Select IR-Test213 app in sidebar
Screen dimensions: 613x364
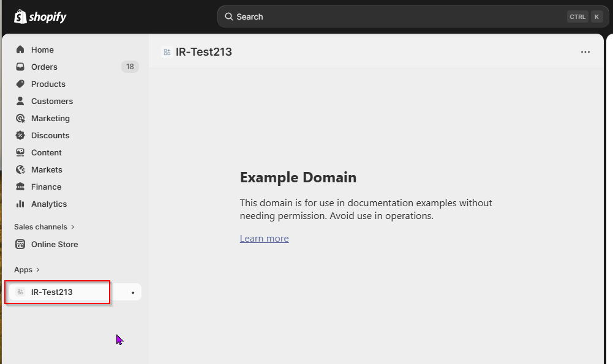tap(74, 292)
